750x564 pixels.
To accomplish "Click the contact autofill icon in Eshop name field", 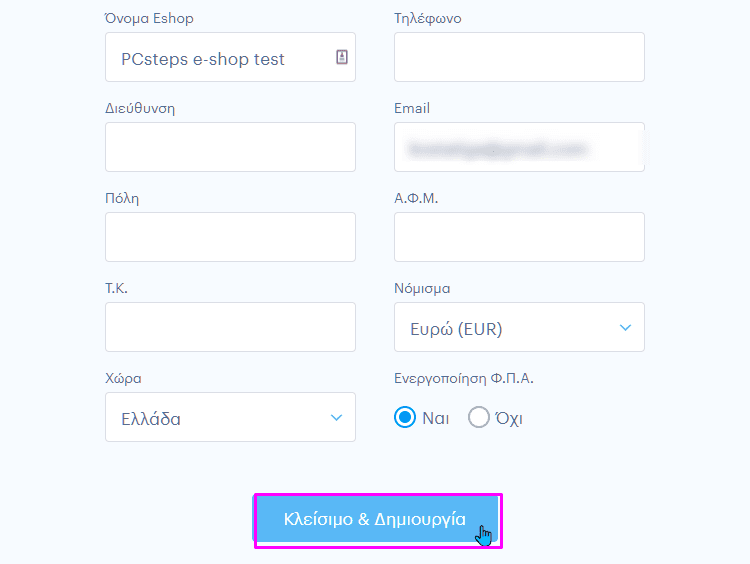I will coord(342,57).
